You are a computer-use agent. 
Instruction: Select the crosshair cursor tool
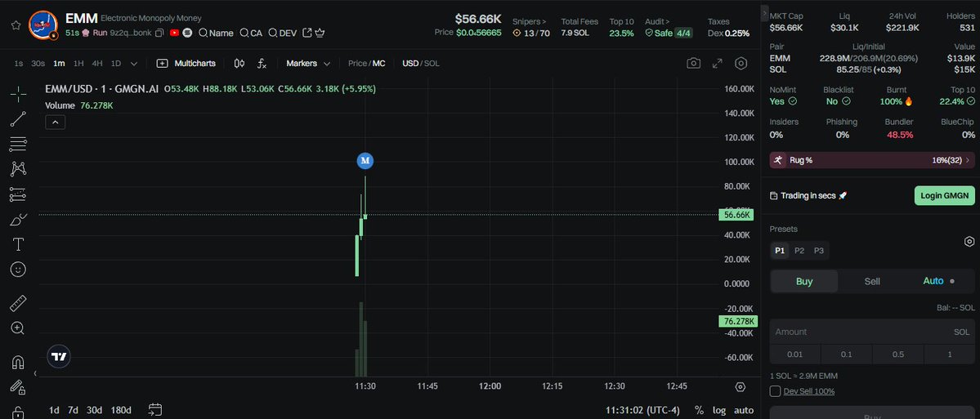(x=18, y=95)
